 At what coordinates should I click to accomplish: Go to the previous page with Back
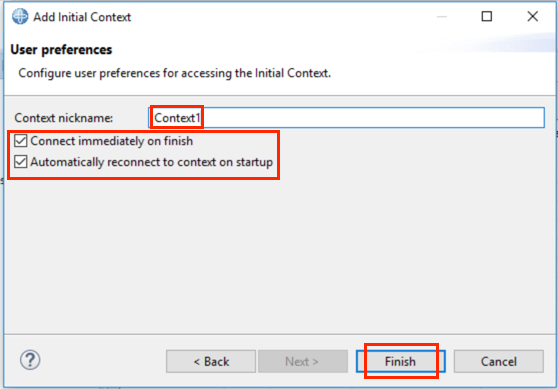[211, 361]
